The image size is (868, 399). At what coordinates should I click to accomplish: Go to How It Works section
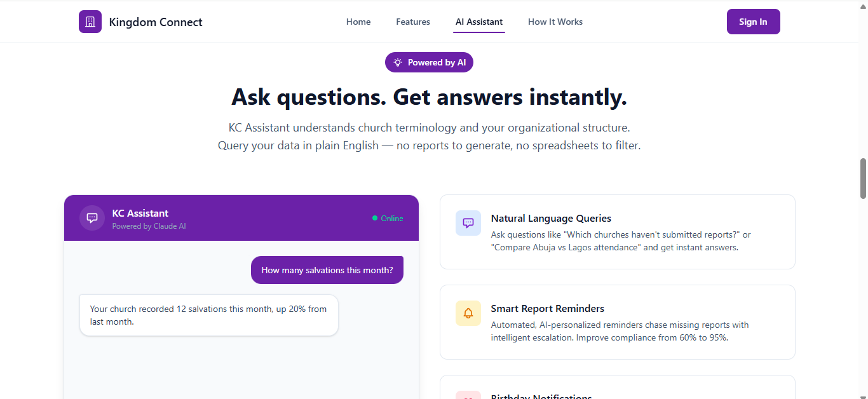(x=555, y=22)
